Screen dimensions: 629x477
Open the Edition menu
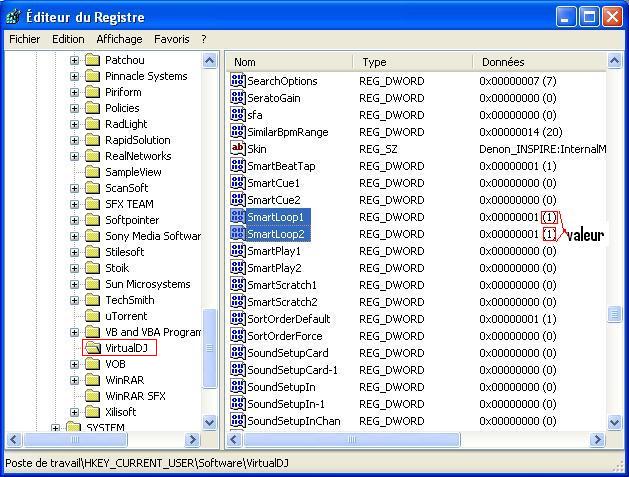pyautogui.click(x=68, y=39)
